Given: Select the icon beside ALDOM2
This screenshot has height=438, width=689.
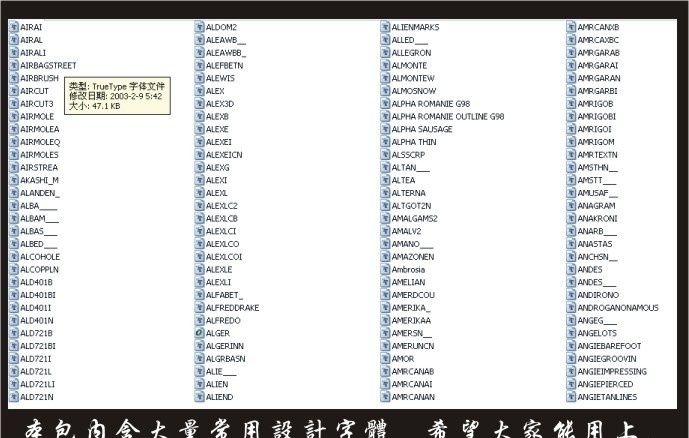Looking at the screenshot, I should pos(199,27).
